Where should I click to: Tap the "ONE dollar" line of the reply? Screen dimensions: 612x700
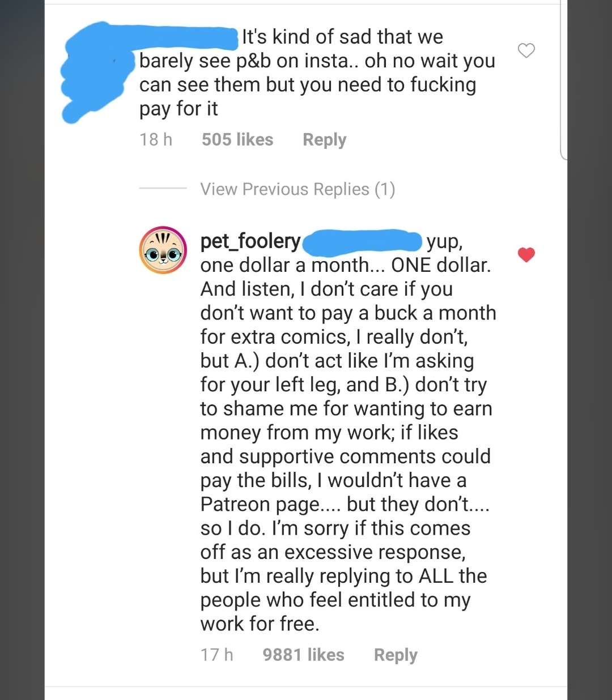pyautogui.click(x=346, y=265)
